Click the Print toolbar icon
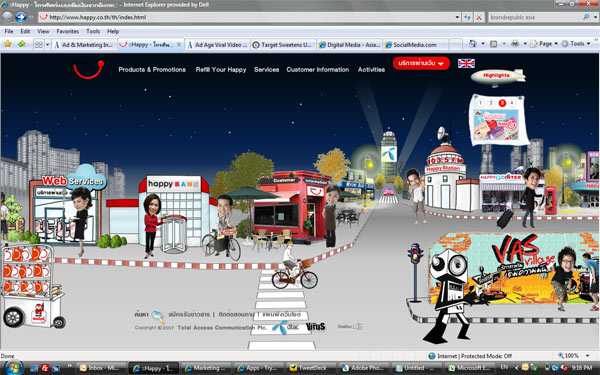 pos(515,44)
